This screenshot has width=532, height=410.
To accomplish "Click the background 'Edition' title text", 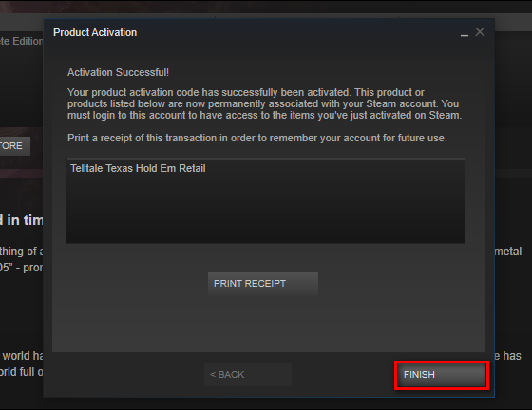I will (22, 42).
